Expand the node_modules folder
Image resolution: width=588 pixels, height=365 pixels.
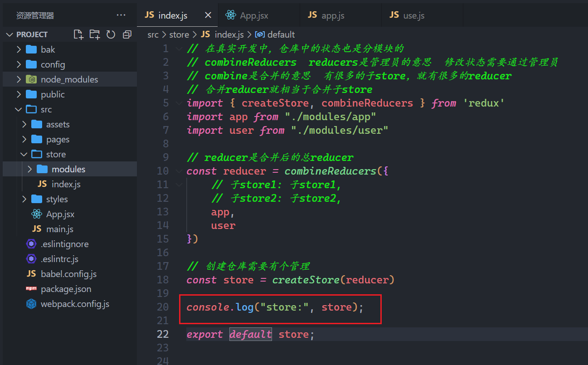pos(19,79)
